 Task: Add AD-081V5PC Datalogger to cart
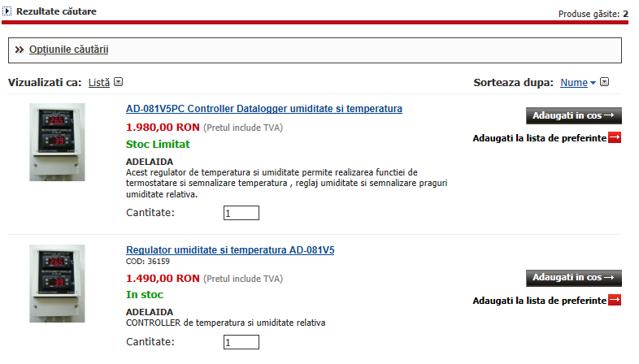point(574,115)
